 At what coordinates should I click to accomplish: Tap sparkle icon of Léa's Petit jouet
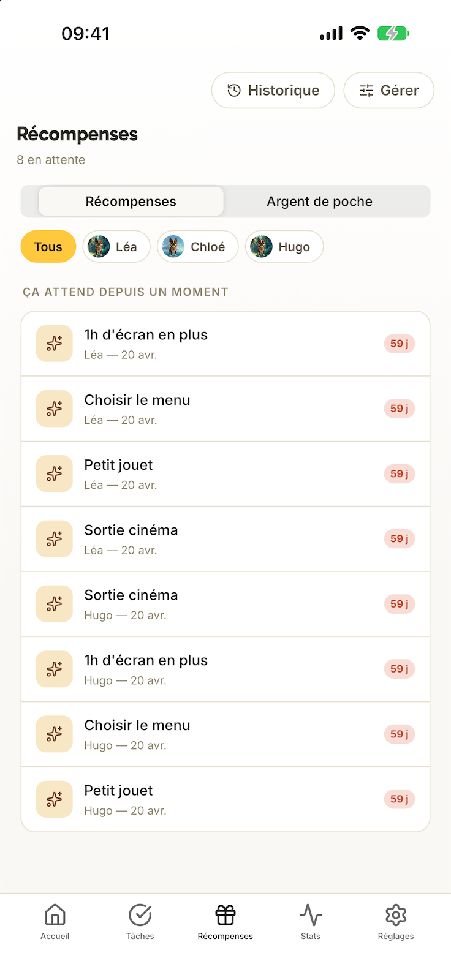pyautogui.click(x=55, y=473)
